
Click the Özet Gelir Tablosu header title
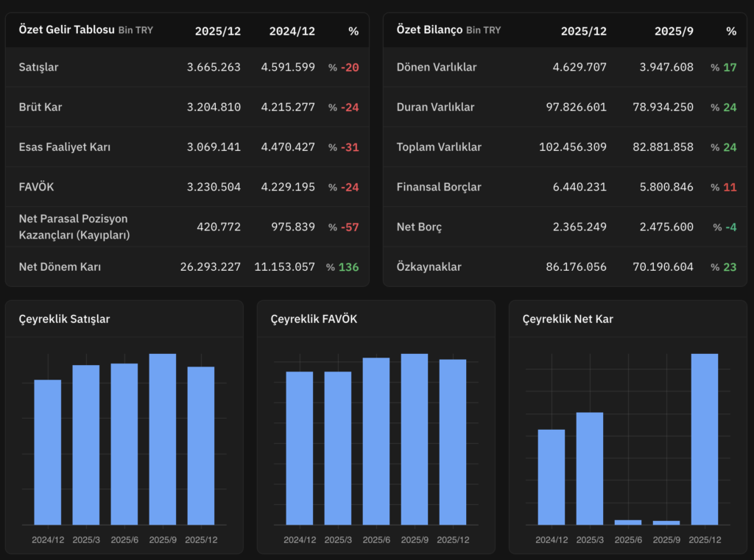pos(66,30)
